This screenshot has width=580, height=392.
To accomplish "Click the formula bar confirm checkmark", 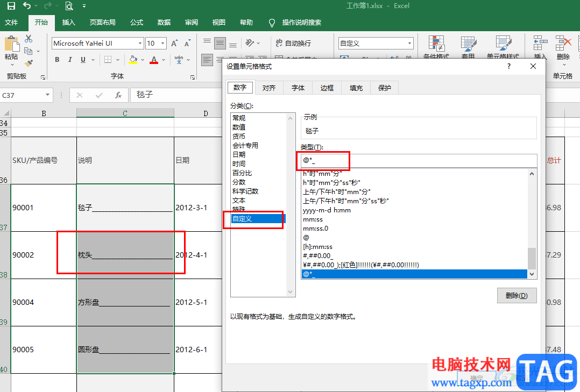I will click(x=99, y=95).
